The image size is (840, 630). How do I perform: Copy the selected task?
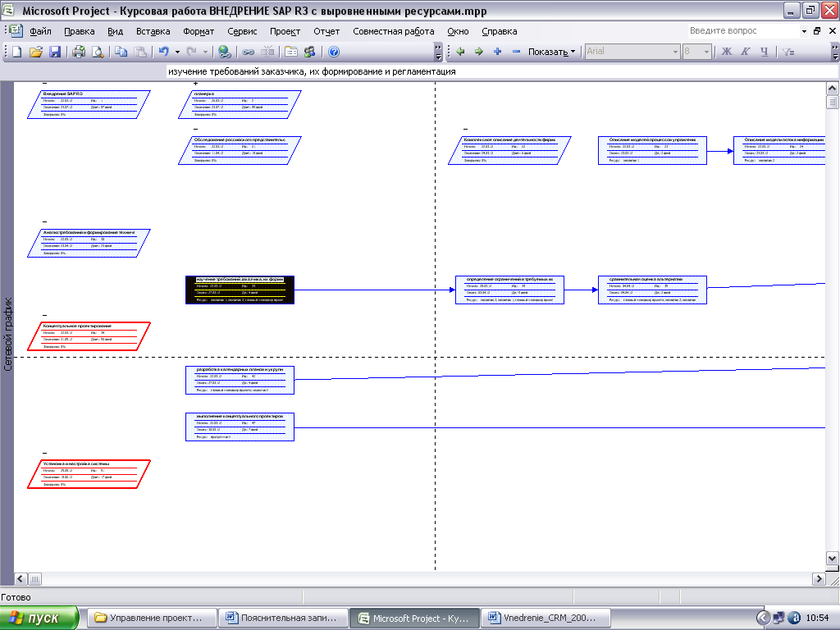point(121,52)
